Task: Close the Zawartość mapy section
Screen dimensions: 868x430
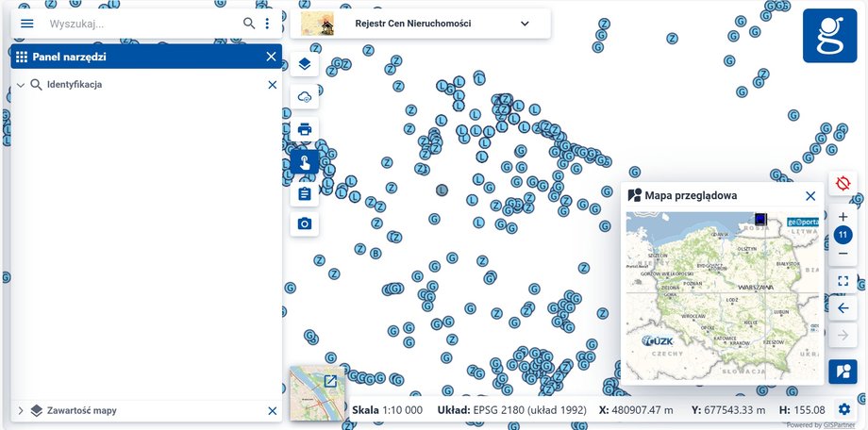Action: point(272,410)
